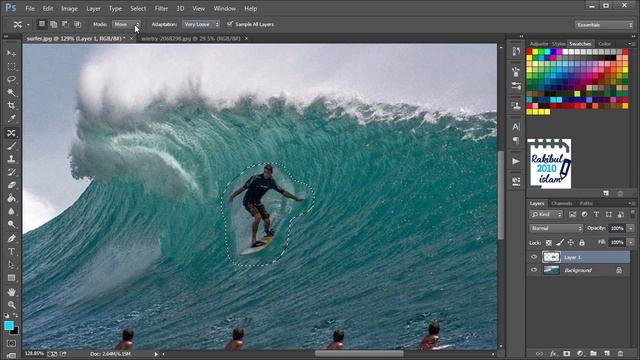Select the Move tool in the toolbox
The height and width of the screenshot is (360, 640).
coord(11,53)
